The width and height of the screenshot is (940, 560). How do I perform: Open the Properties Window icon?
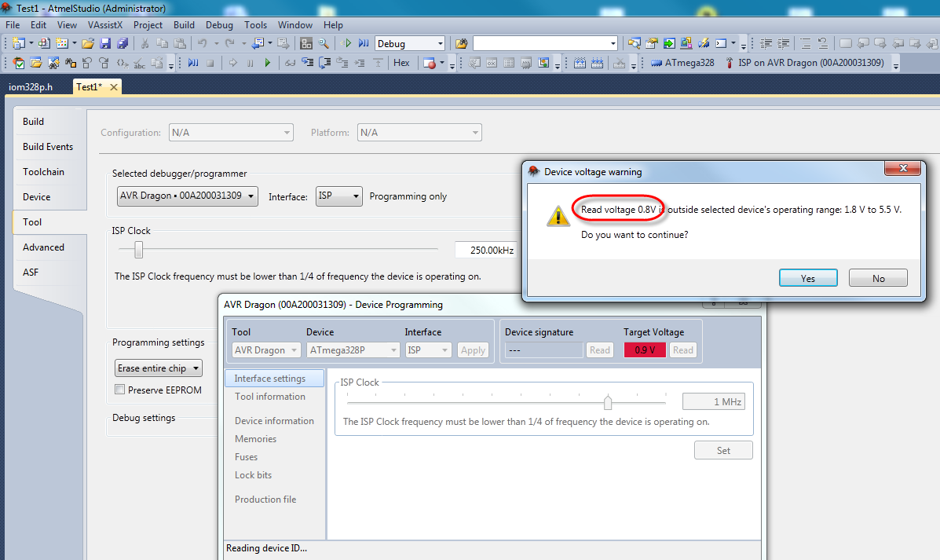pyautogui.click(x=652, y=43)
